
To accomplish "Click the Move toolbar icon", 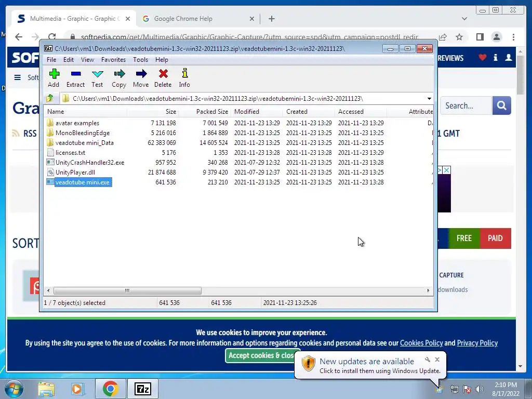I will pyautogui.click(x=141, y=78).
